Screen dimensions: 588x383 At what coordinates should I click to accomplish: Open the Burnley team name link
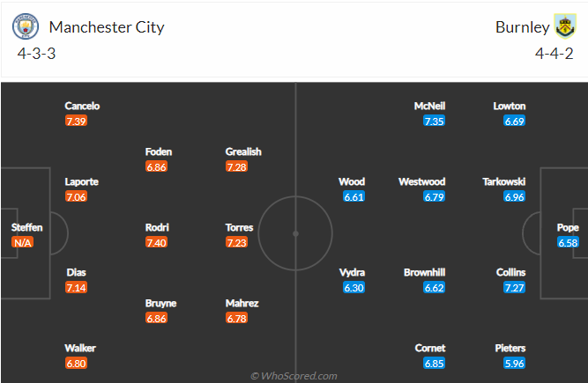(x=523, y=27)
